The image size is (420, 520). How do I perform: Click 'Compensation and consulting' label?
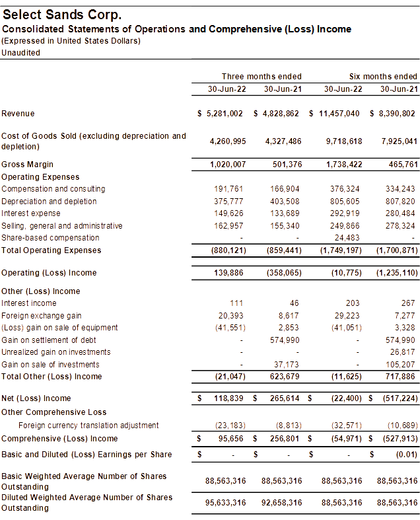[53, 189]
